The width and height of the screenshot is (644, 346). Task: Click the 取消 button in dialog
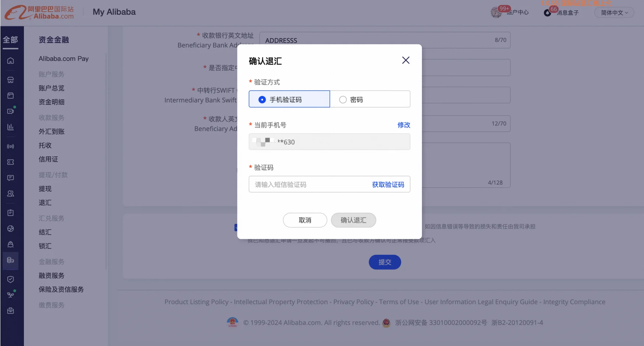(x=305, y=220)
